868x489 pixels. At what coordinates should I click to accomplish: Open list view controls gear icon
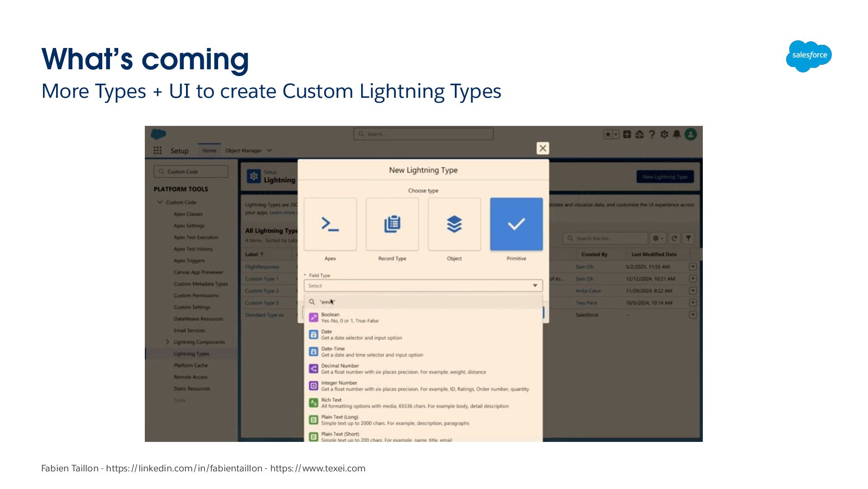pos(658,238)
